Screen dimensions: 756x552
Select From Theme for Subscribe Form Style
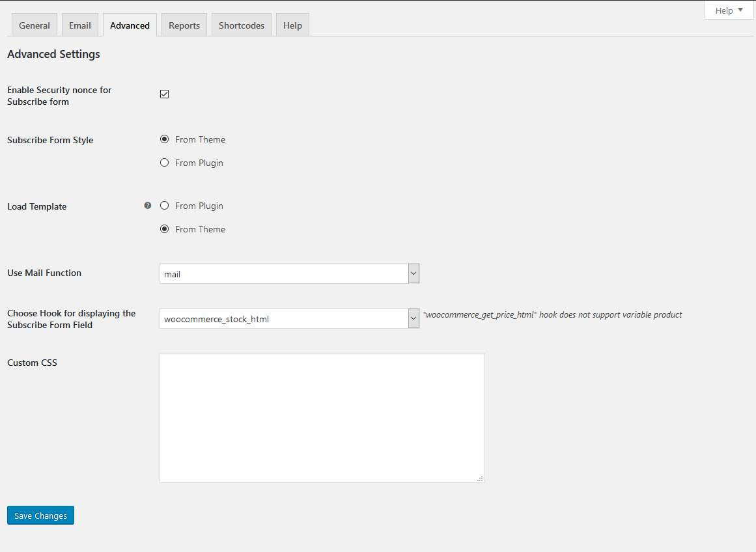[x=164, y=139]
